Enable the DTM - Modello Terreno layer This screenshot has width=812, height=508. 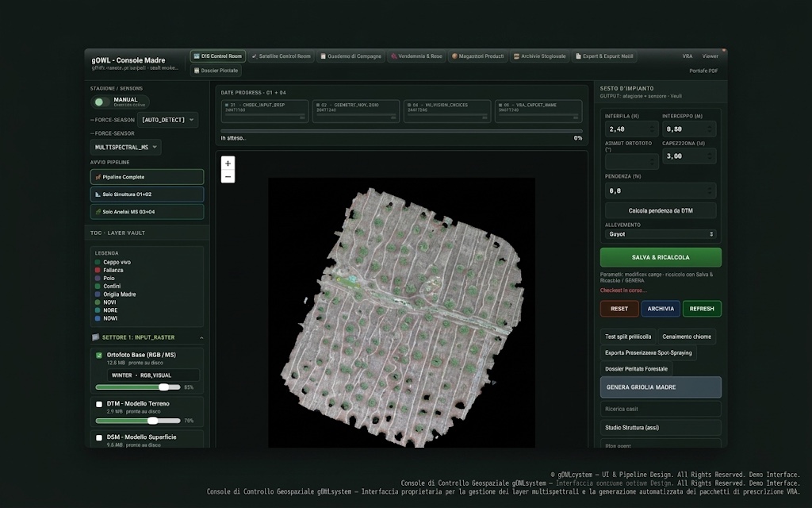[99, 404]
